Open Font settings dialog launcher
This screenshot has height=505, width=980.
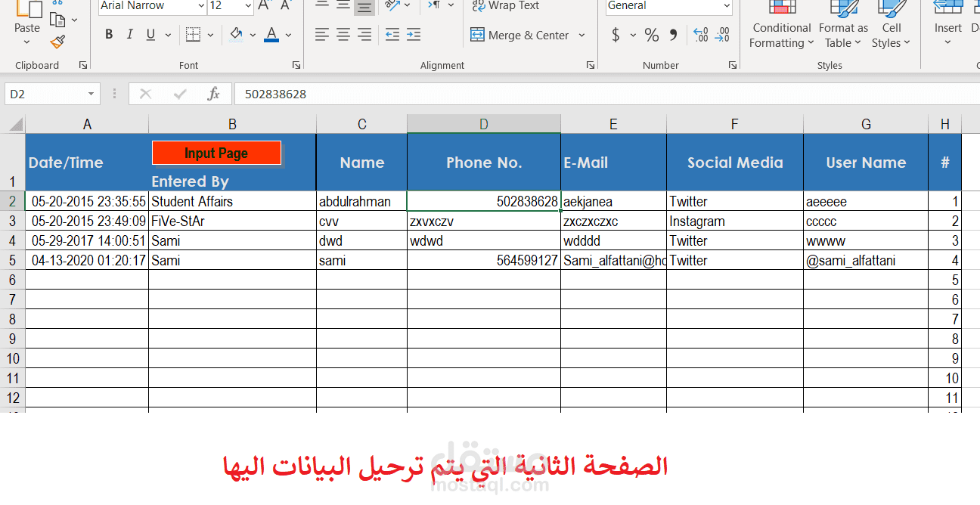coord(296,65)
